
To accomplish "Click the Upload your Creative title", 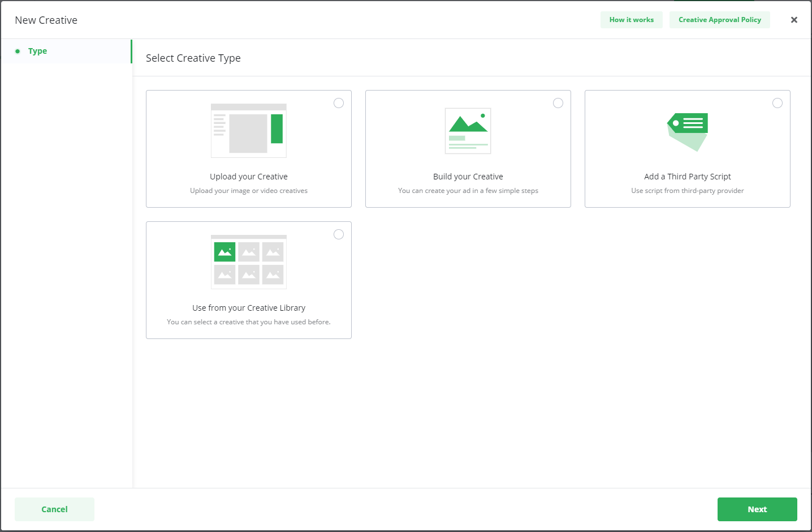I will click(249, 177).
